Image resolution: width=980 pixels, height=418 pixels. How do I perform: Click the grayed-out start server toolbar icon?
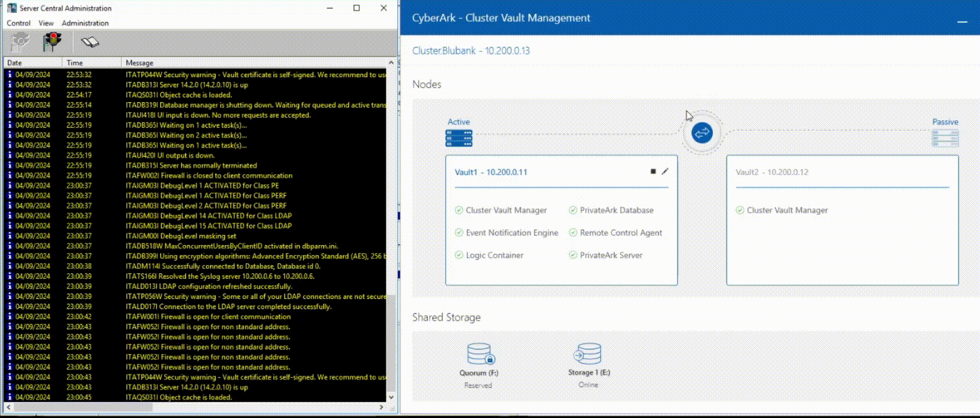(20, 42)
